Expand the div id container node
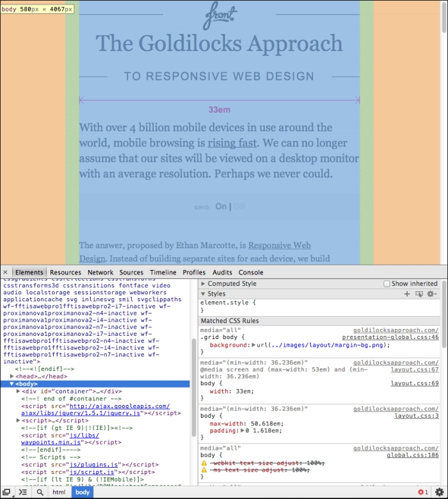This screenshot has height=499, width=448. tap(18, 391)
